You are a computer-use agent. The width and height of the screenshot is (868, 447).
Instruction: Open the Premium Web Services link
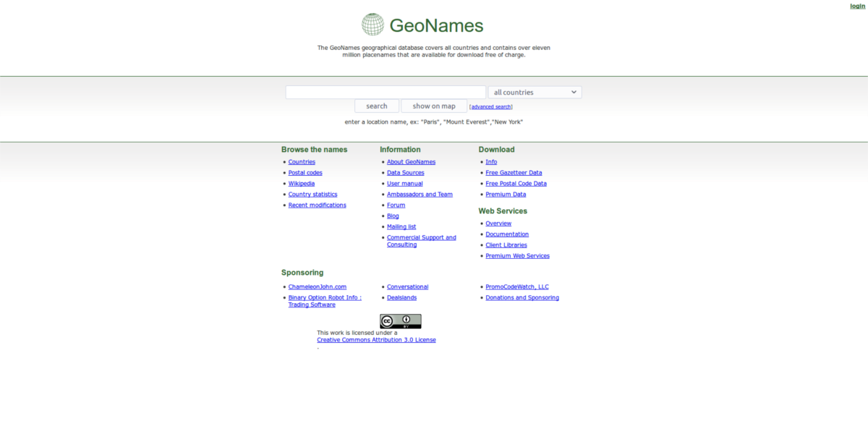[x=517, y=256]
